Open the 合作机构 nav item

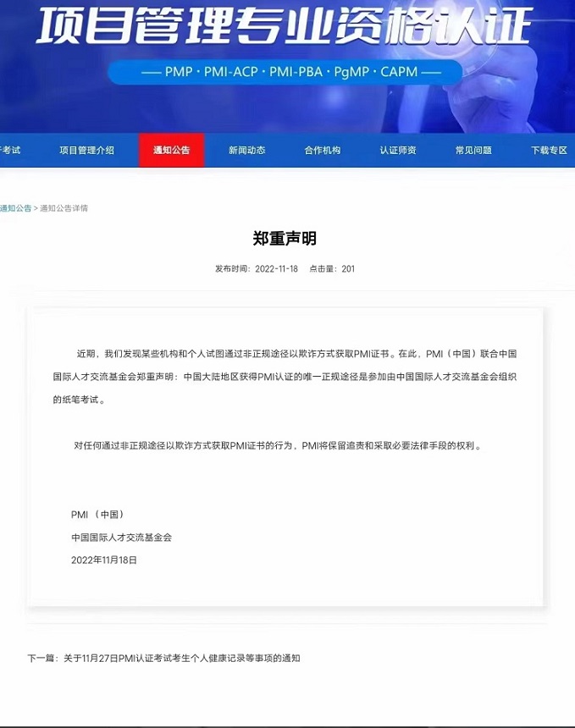pos(323,151)
